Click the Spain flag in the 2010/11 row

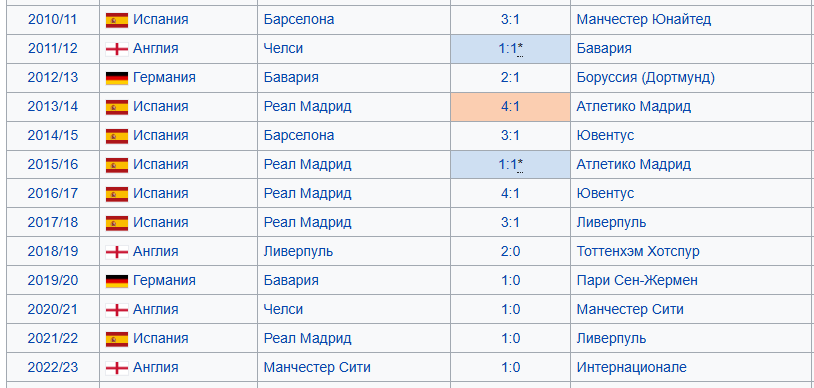click(117, 20)
